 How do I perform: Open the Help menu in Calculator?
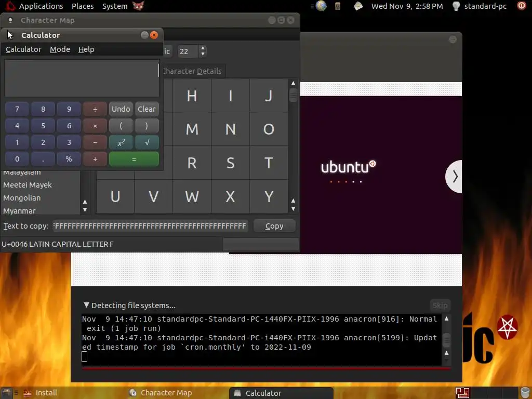click(86, 49)
